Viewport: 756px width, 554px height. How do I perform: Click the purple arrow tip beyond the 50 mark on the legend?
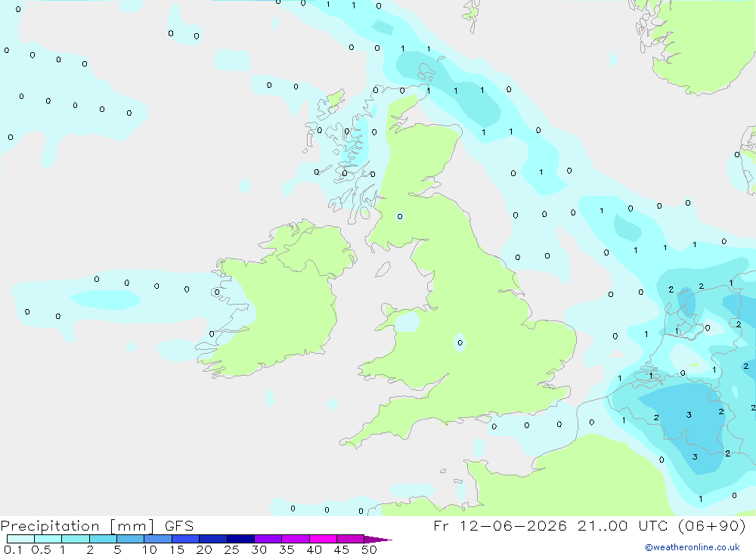377,539
